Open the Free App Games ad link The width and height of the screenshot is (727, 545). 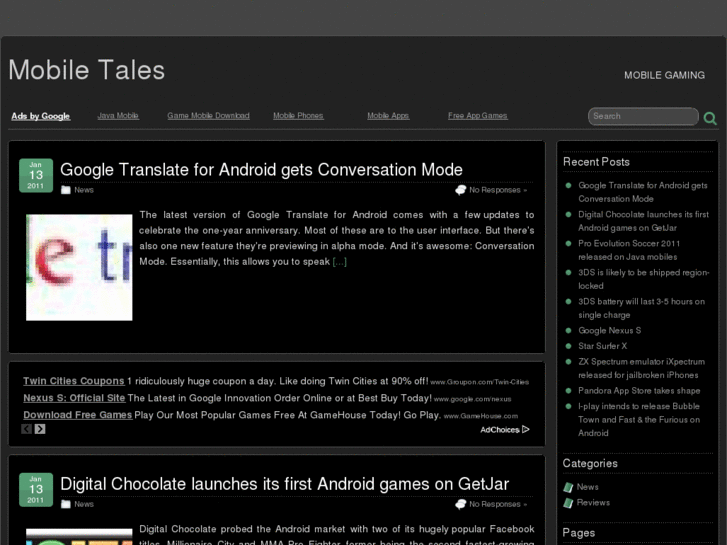[x=478, y=115]
